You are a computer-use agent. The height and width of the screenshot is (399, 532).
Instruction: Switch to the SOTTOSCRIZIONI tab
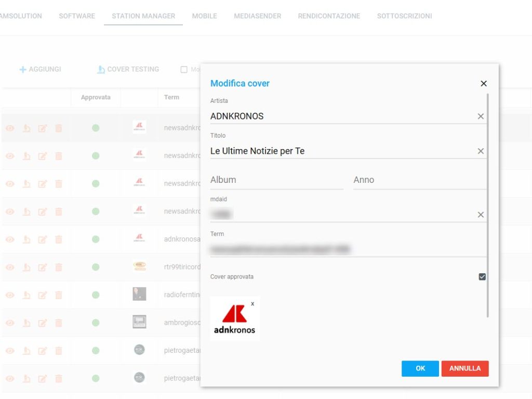pos(404,16)
